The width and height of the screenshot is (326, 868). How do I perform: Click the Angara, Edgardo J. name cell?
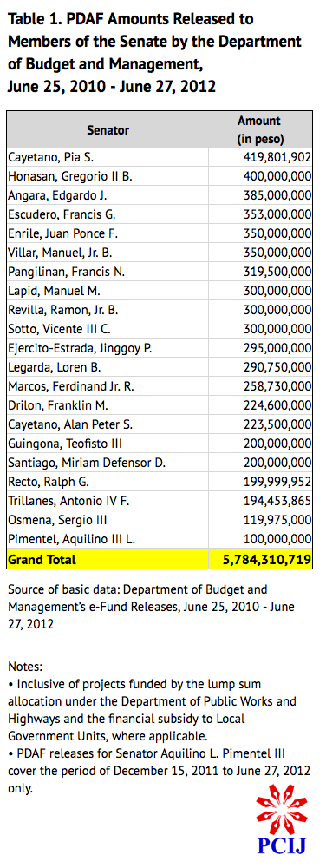tap(108, 195)
